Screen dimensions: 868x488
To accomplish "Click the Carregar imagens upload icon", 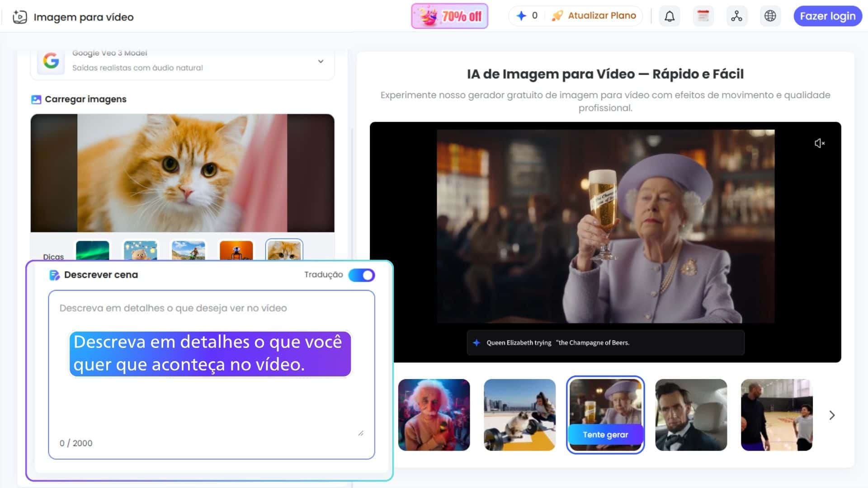I will click(x=37, y=99).
